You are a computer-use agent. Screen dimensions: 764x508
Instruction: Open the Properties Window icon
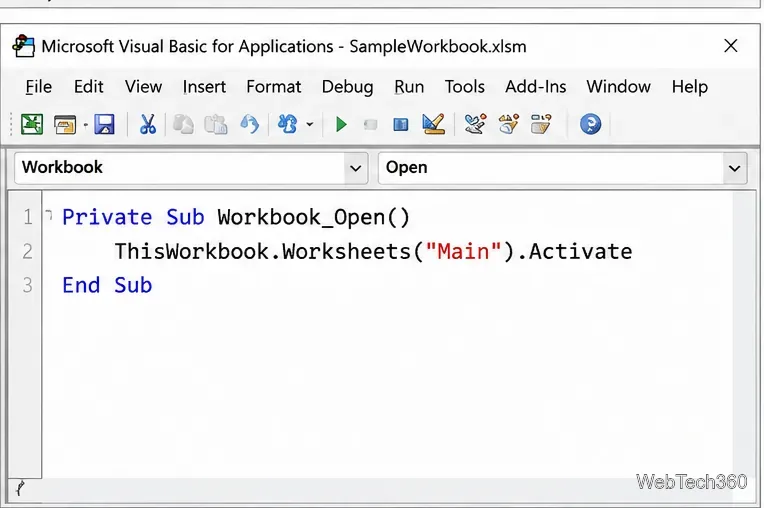click(509, 124)
